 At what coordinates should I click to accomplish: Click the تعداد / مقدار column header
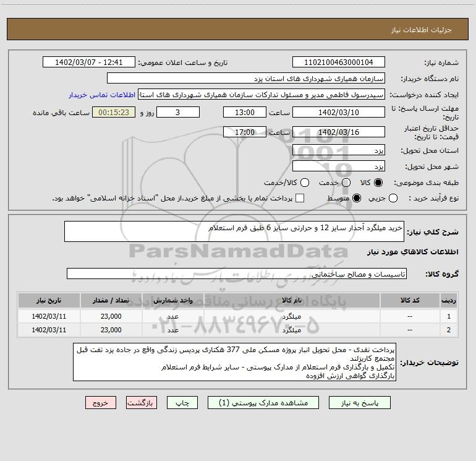(111, 301)
